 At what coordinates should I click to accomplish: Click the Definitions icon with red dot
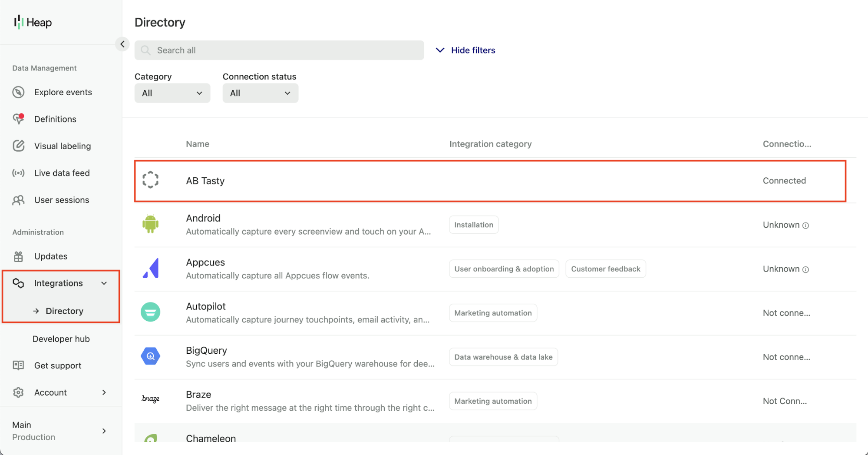coord(18,119)
